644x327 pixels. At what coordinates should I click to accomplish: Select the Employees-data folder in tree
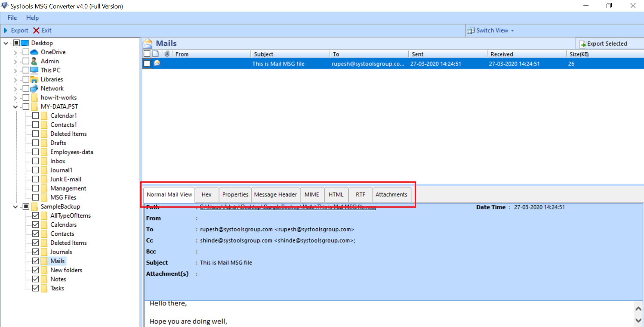(x=71, y=152)
